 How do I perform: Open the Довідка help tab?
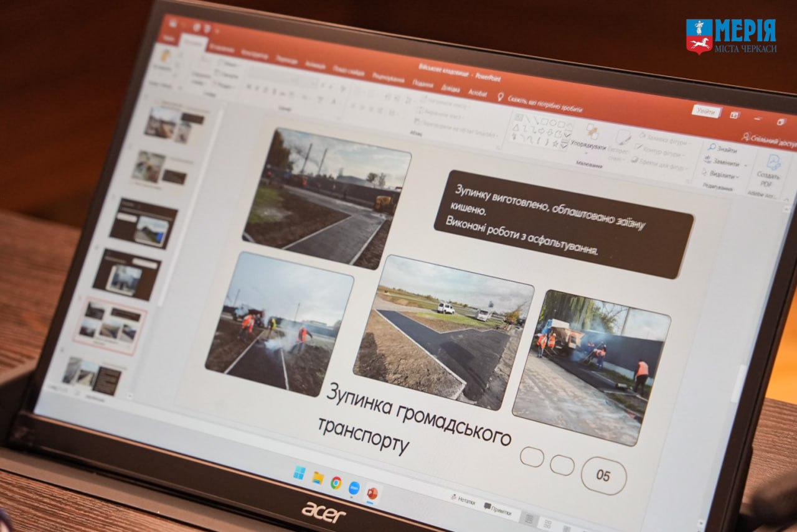tap(450, 88)
